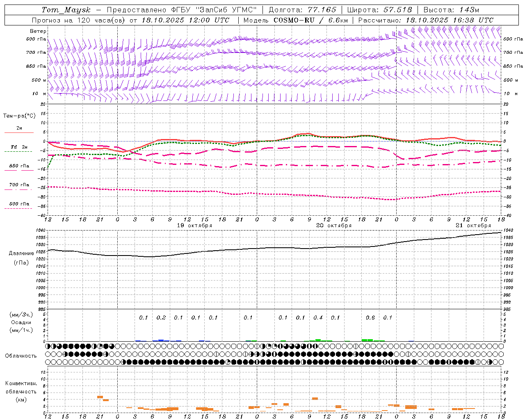Screen dimensions: 525x420
Task: Click the Широта: 57.518 value
Action: tap(379, 10)
